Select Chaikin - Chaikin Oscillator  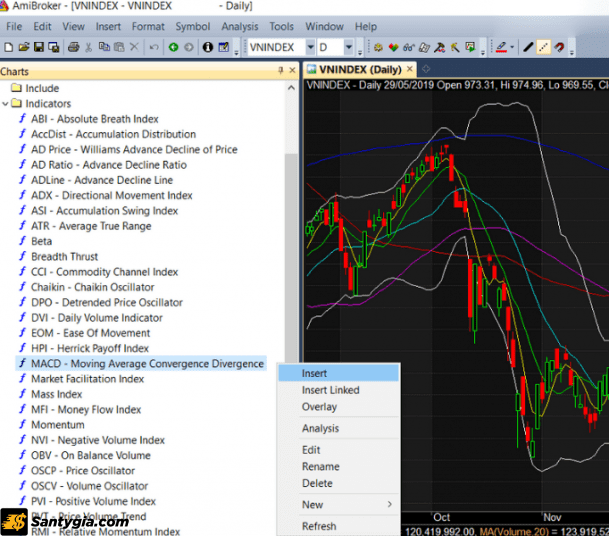(92, 287)
